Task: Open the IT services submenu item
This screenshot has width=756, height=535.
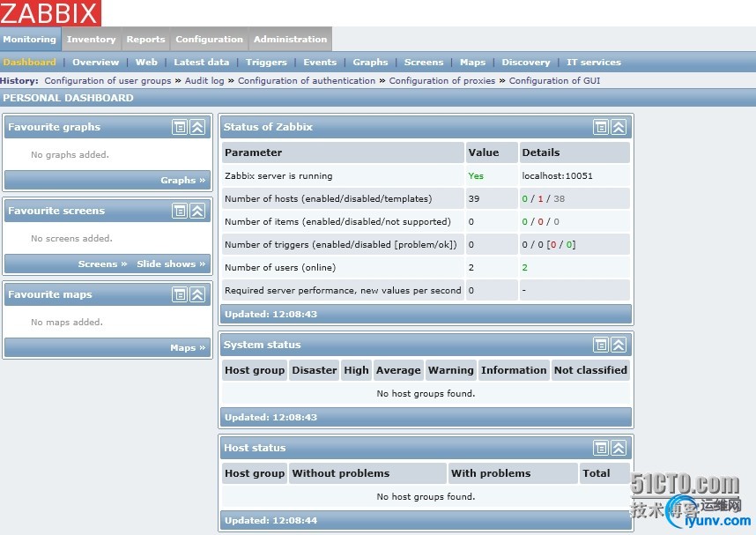Action: click(x=594, y=63)
